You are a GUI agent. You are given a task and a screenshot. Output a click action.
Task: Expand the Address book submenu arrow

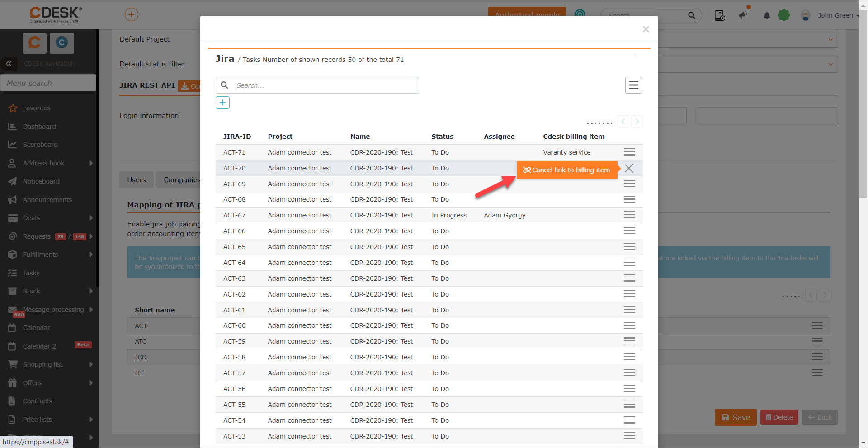[x=91, y=163]
